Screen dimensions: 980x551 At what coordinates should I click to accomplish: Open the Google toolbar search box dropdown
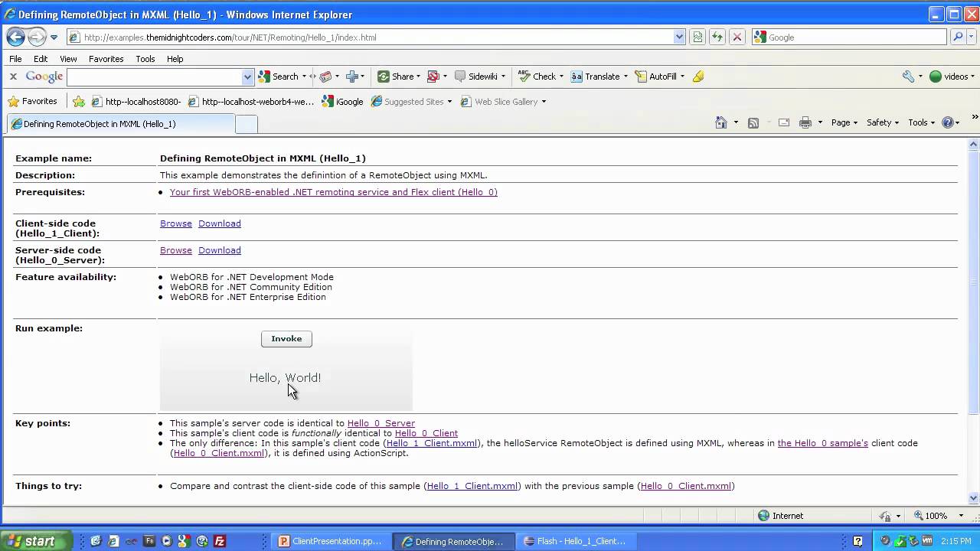tap(247, 77)
